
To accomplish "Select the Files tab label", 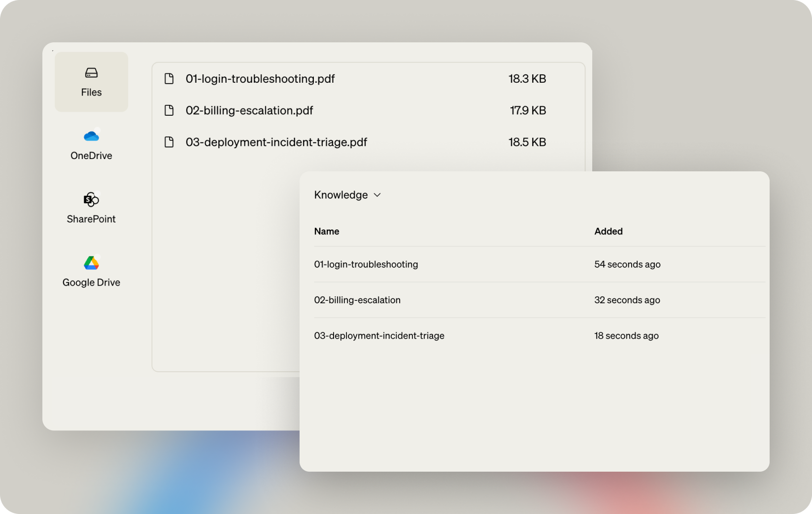I will (91, 93).
